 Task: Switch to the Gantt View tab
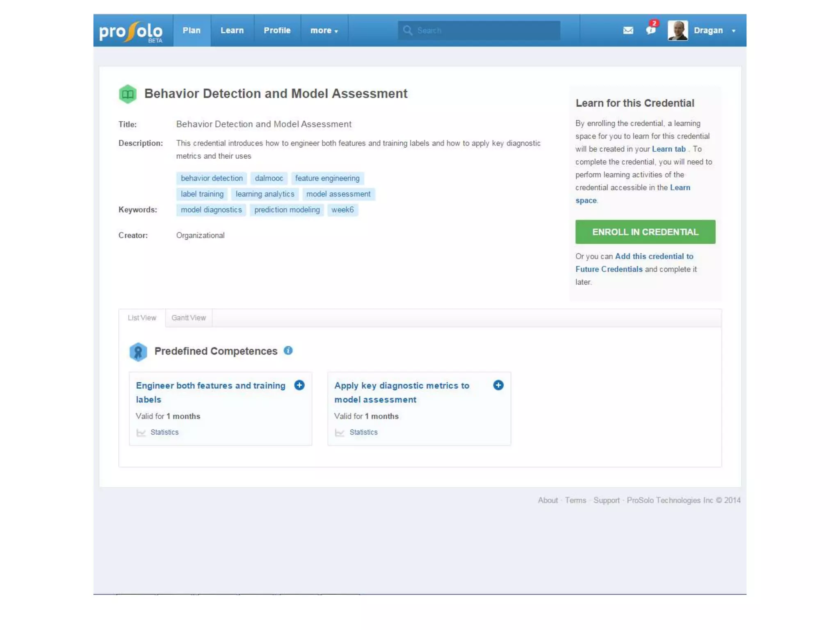click(x=188, y=317)
